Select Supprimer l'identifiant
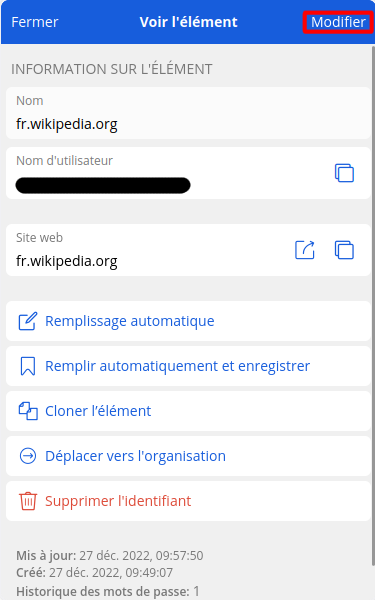This screenshot has width=375, height=600. (x=188, y=501)
